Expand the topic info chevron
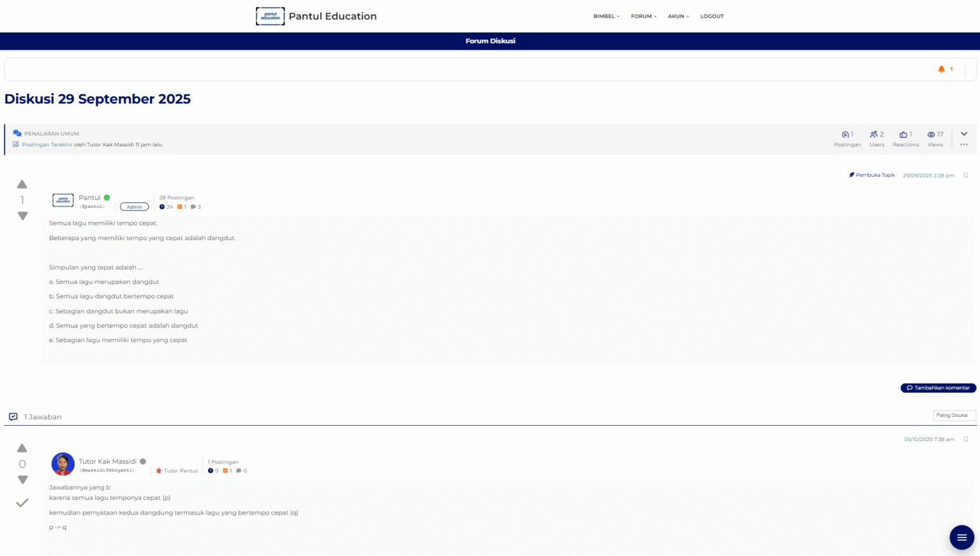The image size is (980, 556). [964, 134]
